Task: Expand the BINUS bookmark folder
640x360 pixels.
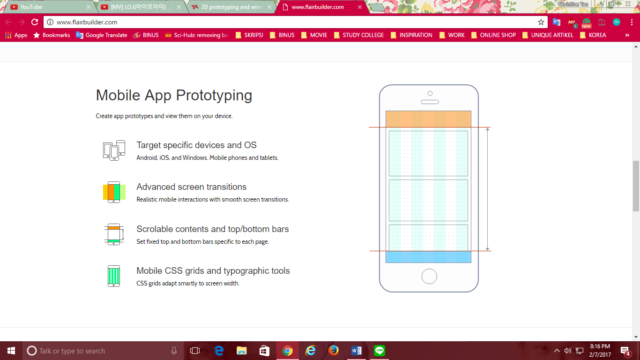Action: click(x=282, y=35)
